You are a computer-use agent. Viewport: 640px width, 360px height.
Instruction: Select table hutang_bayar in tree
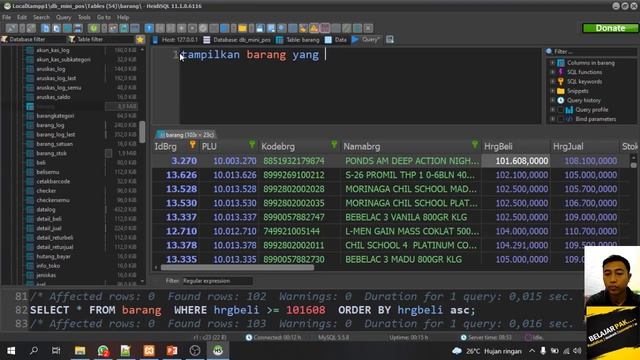[x=53, y=257]
